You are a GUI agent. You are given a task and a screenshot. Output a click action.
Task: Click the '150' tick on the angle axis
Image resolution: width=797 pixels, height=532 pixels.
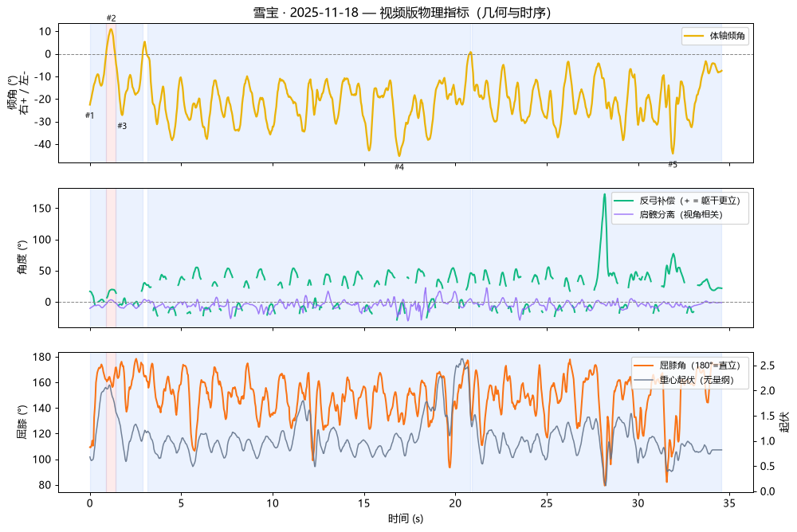pos(42,209)
